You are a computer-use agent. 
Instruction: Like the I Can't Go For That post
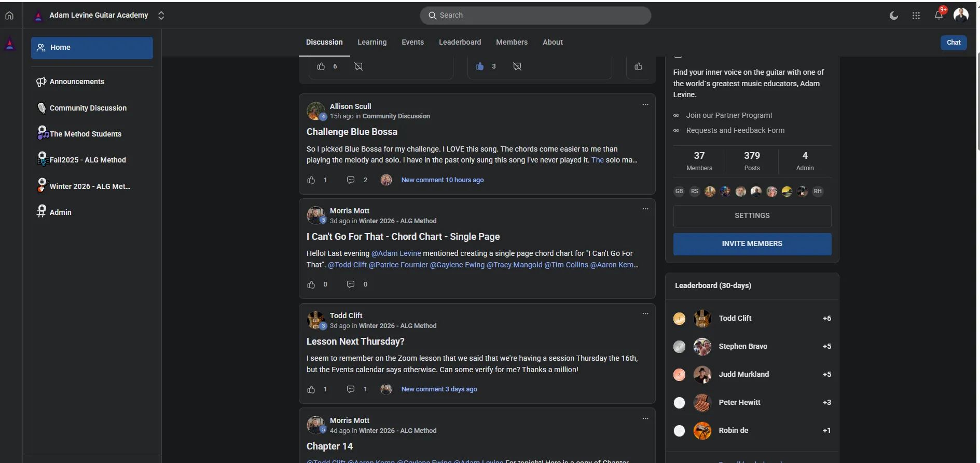pyautogui.click(x=311, y=284)
